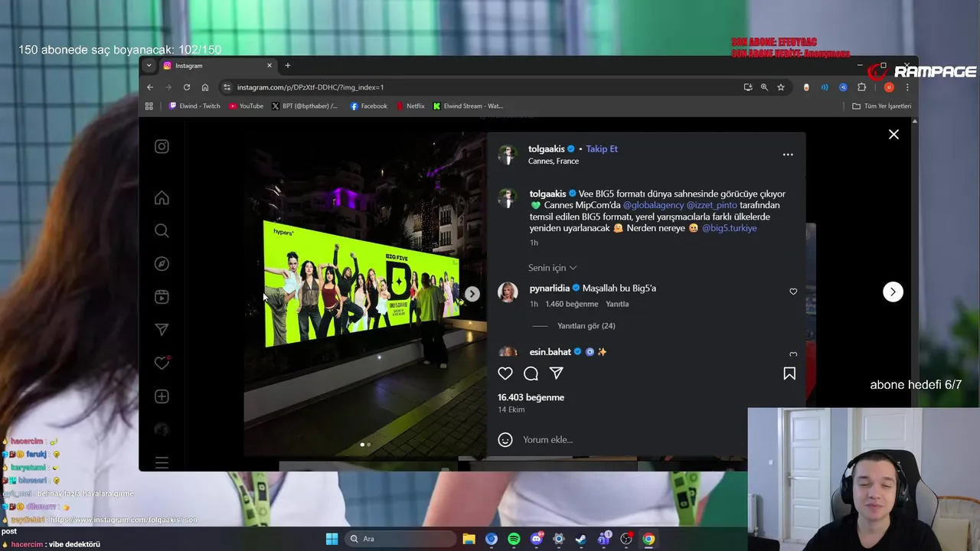Click 'Yanıtla' reply on pynarlidia's comment
Image resolution: width=980 pixels, height=551 pixels.
point(617,304)
